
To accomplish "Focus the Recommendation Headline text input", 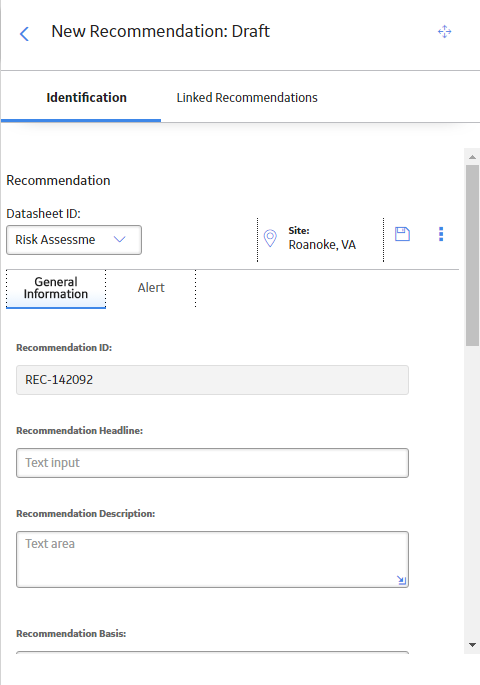I will [x=212, y=463].
